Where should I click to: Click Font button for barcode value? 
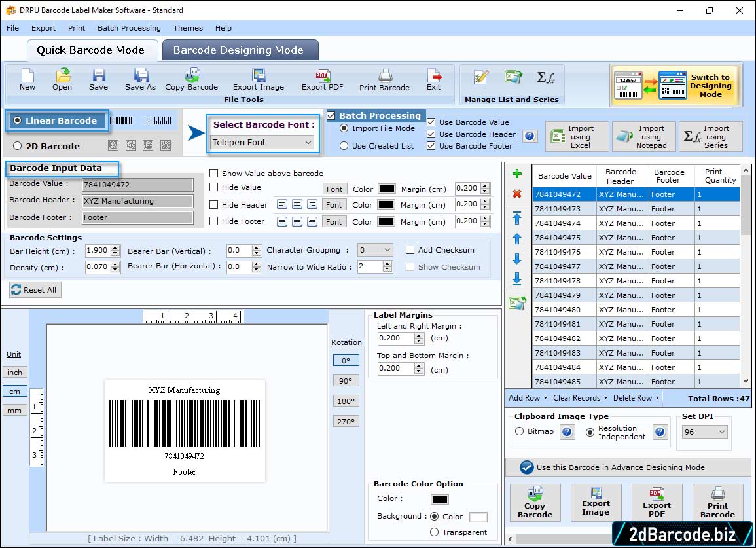tap(334, 189)
